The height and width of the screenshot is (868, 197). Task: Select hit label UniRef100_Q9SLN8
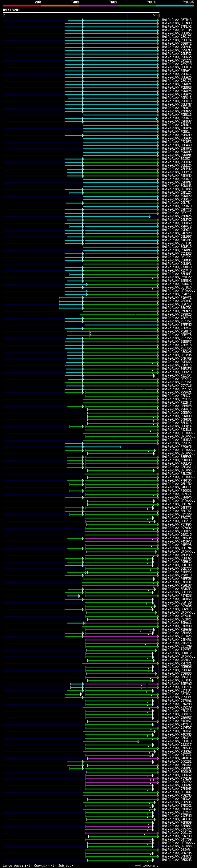tap(177, 50)
